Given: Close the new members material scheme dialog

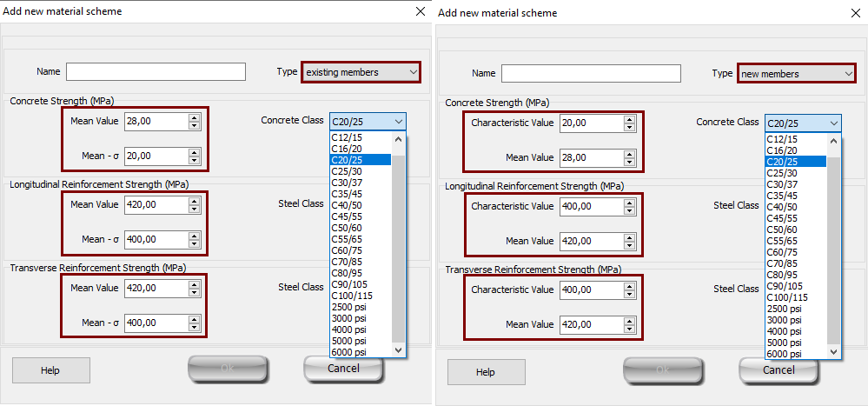Looking at the screenshot, I should (855, 13).
